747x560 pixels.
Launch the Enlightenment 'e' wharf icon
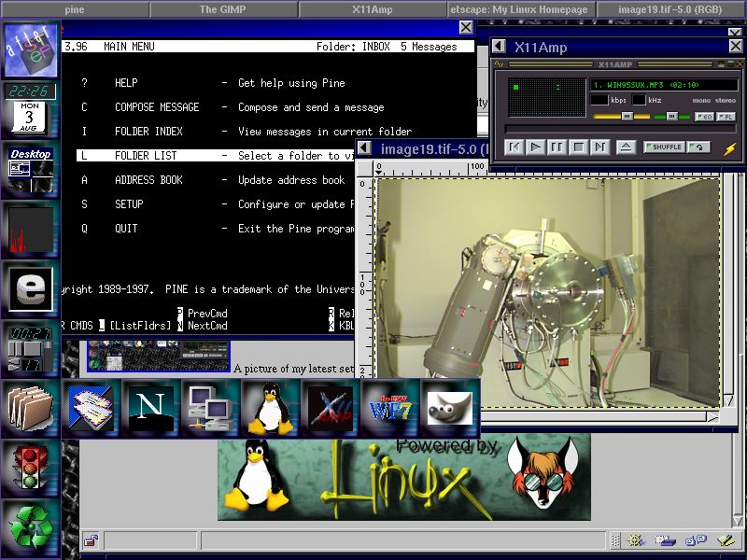tap(31, 289)
